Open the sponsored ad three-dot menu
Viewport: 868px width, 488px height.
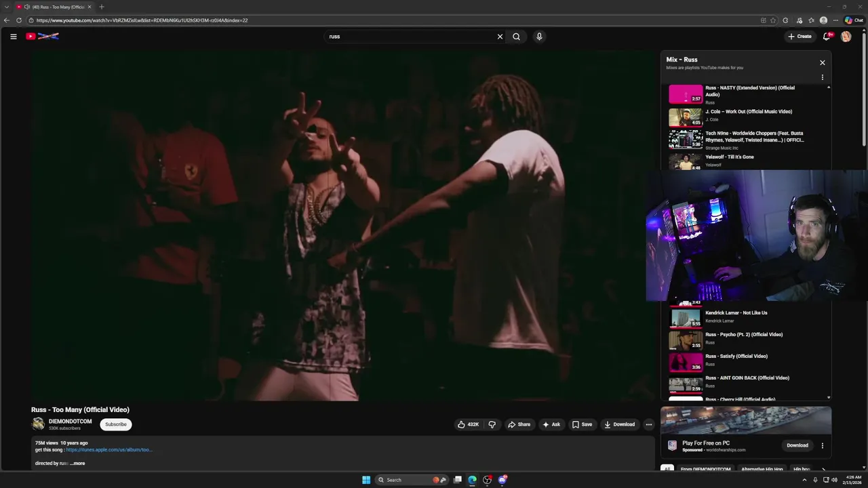click(x=823, y=445)
